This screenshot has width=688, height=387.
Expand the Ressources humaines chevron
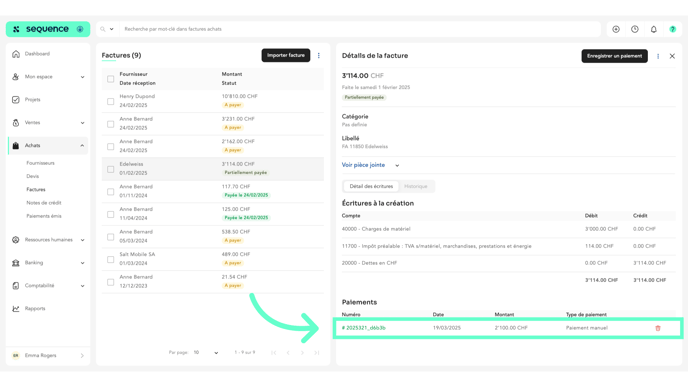[x=82, y=240]
